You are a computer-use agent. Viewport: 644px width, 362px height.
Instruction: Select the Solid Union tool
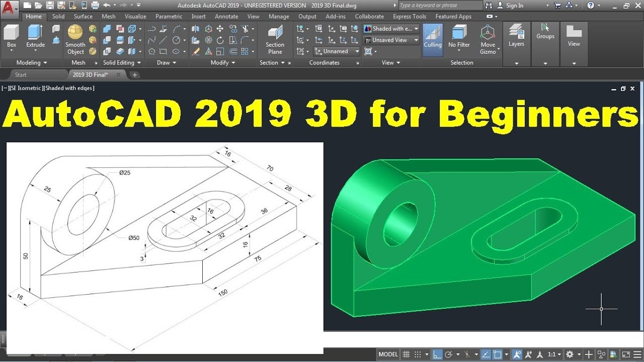[107, 29]
